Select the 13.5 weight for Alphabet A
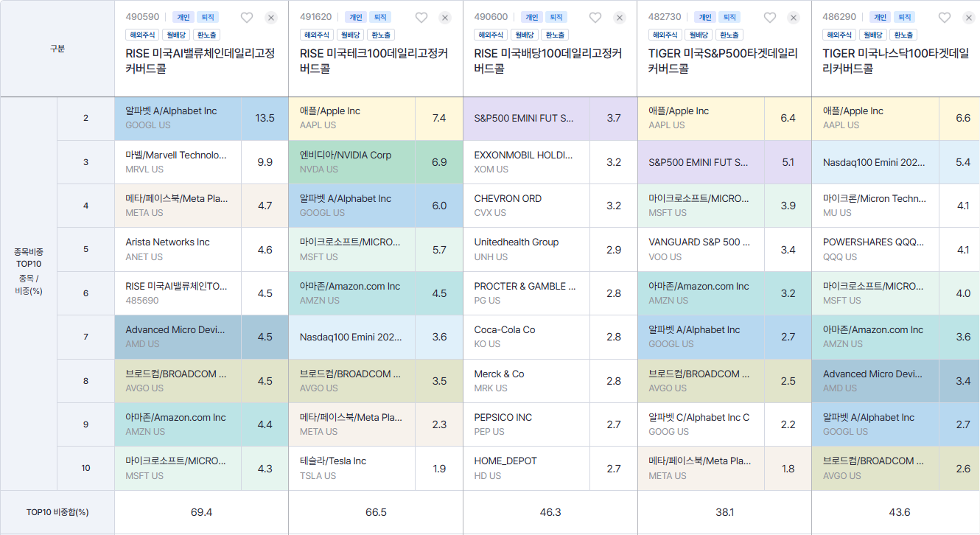Viewport: 980px width, 535px height. [265, 118]
